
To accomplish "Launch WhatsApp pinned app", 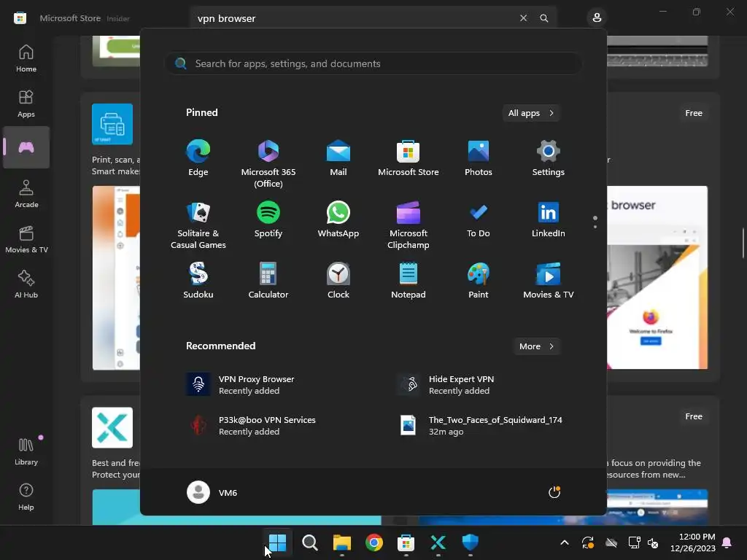I will tap(338, 219).
